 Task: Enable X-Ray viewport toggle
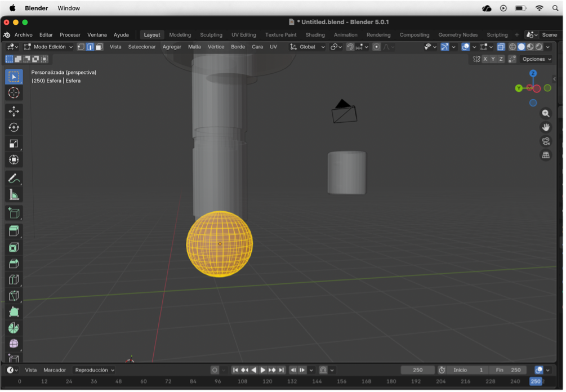tap(501, 47)
